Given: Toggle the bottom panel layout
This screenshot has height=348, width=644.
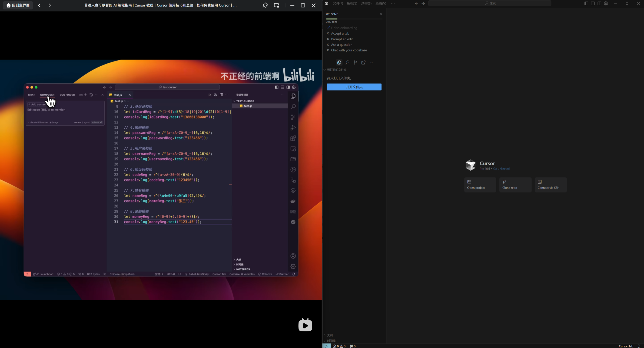Looking at the screenshot, I should [593, 3].
